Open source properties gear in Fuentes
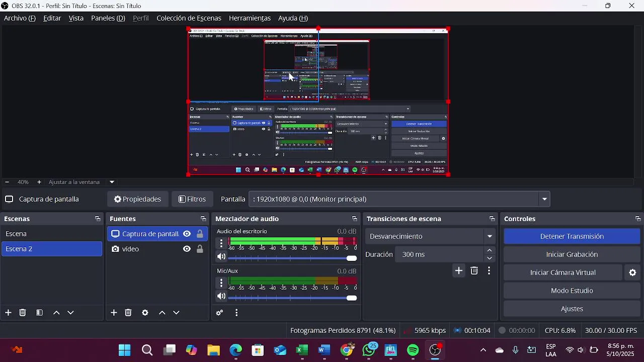This screenshot has height=362, width=644. coord(145,313)
